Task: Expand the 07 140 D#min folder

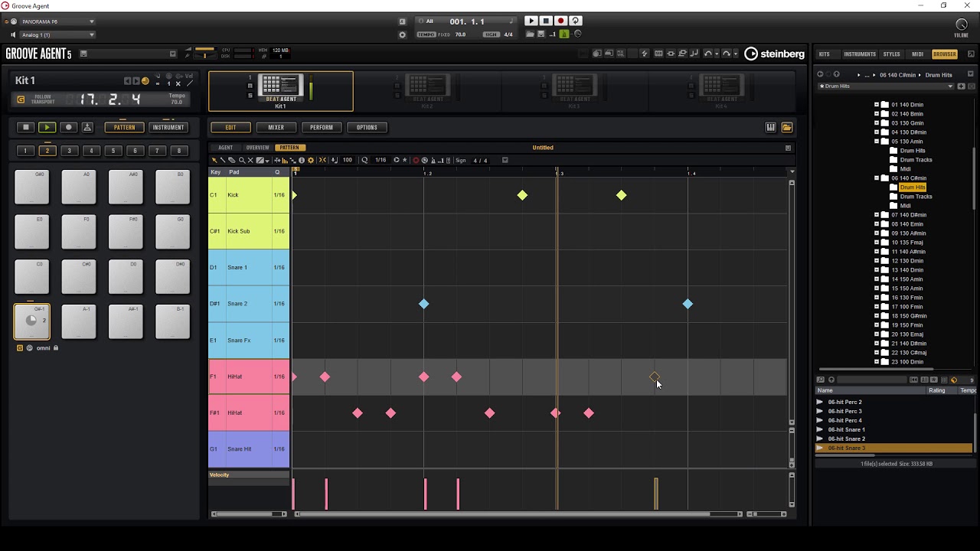Action: (x=877, y=215)
